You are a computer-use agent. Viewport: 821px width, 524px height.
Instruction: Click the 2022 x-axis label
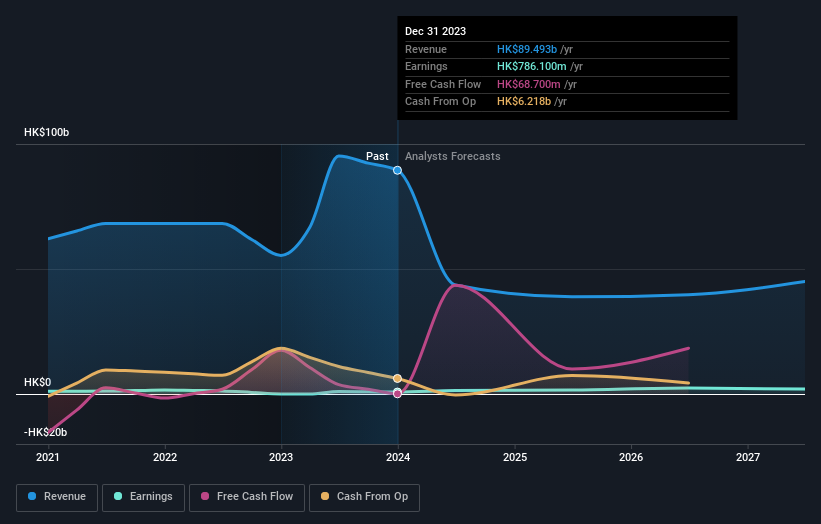(x=165, y=457)
